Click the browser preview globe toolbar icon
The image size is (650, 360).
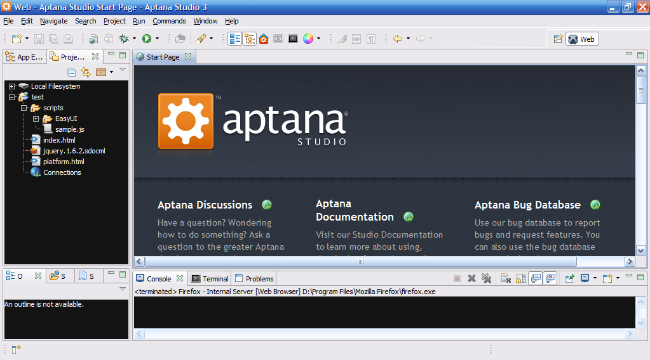point(94,39)
